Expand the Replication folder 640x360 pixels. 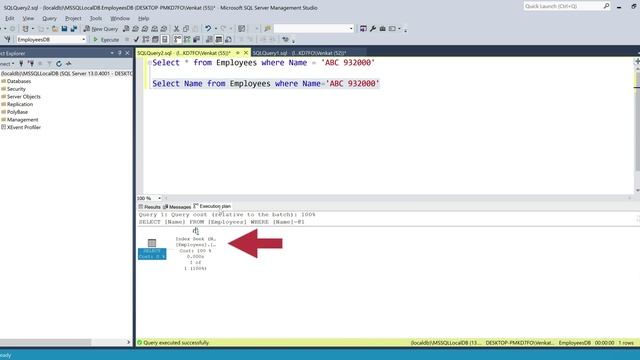[17, 104]
